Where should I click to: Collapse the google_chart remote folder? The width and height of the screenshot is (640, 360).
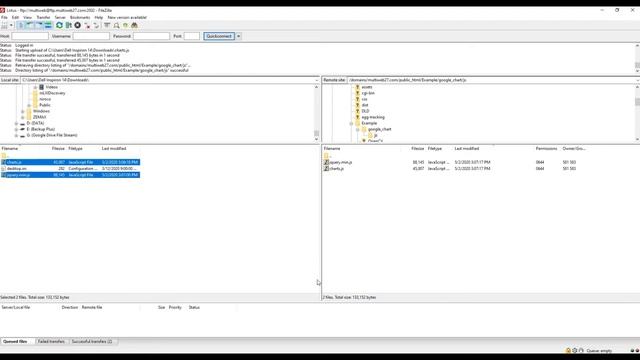[358, 129]
